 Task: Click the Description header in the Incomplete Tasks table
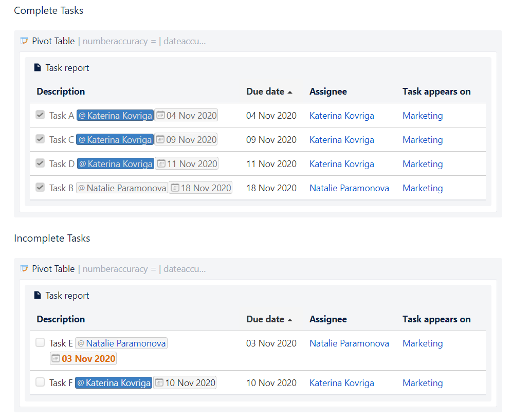click(x=61, y=319)
